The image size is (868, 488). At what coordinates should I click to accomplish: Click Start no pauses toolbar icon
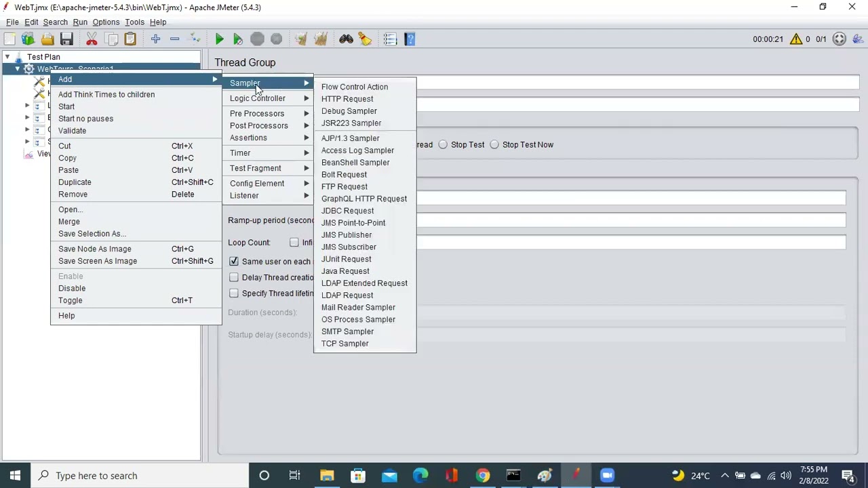[x=238, y=39]
